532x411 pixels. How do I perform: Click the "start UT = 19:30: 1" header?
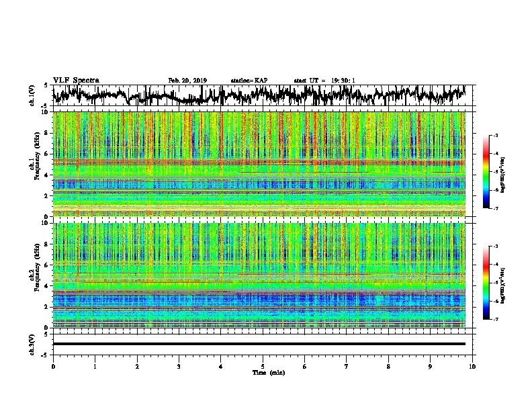click(x=324, y=81)
